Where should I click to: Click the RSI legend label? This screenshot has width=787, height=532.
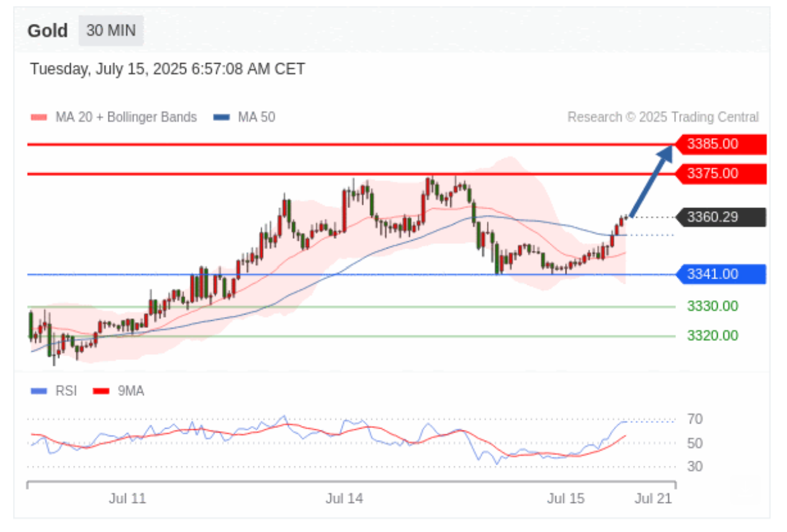pos(66,391)
